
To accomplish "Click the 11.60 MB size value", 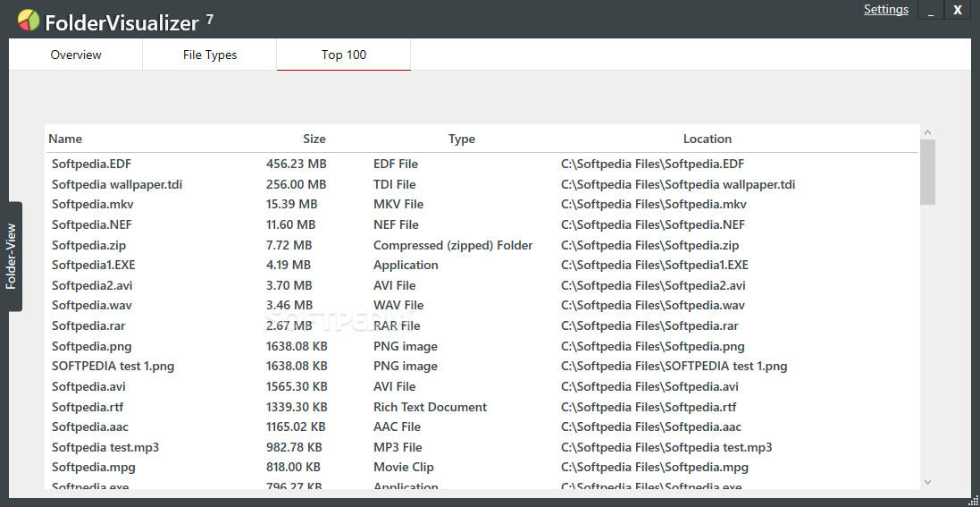I will [290, 224].
